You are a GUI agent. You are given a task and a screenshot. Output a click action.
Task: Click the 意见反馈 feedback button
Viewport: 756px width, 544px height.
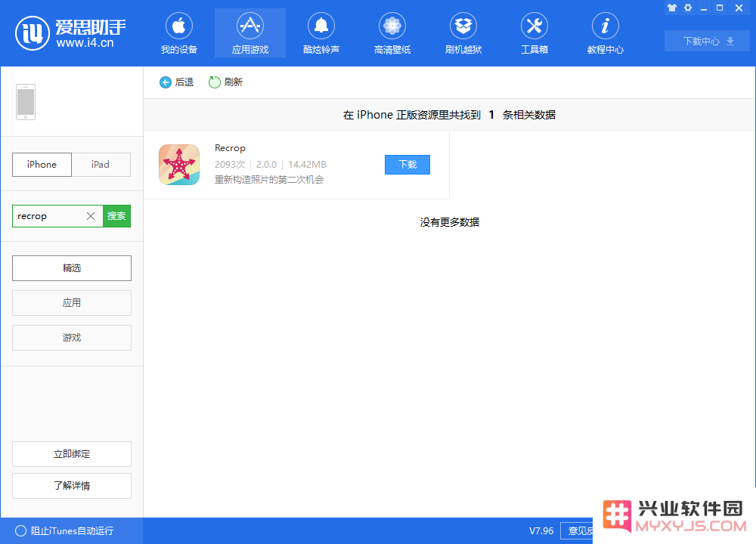[577, 531]
